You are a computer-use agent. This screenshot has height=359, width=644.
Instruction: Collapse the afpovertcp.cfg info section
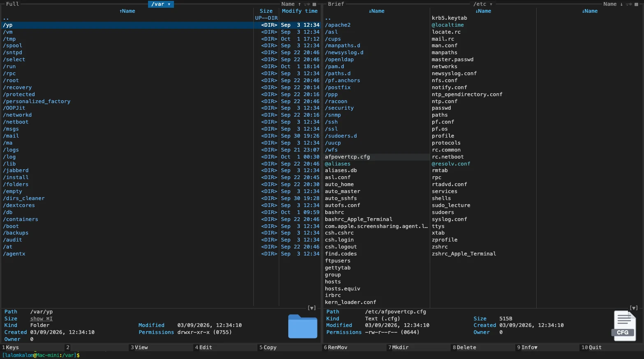634,308
